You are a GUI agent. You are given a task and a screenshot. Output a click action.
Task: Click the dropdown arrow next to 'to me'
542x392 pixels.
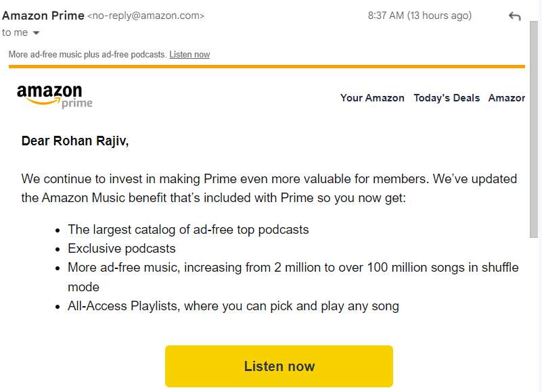[36, 32]
